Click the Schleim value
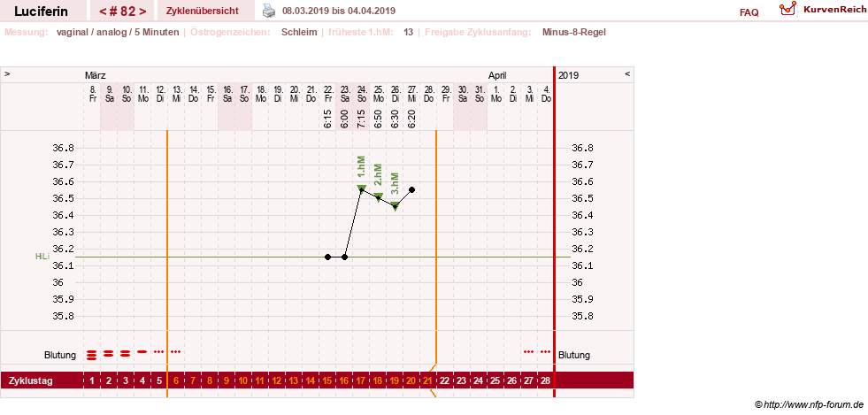This screenshot has height=415, width=868. coord(299,32)
